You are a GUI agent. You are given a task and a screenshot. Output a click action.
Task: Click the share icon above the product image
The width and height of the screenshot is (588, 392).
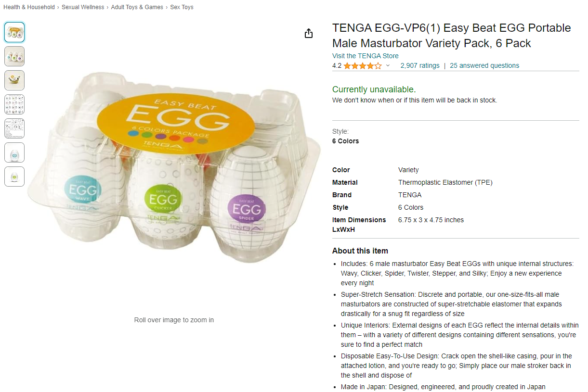tap(309, 33)
